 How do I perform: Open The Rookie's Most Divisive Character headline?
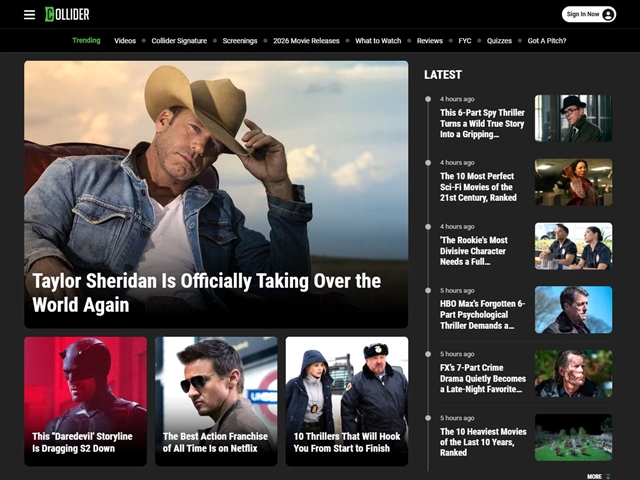[473, 251]
